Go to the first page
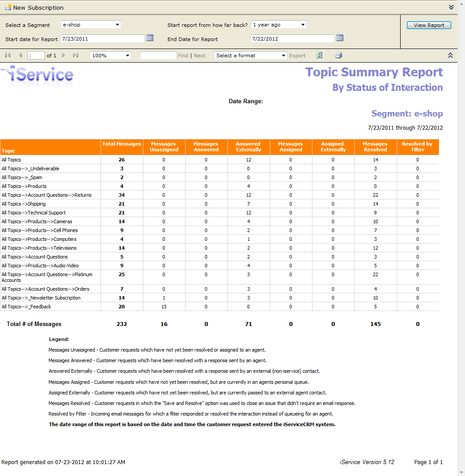 coord(8,55)
